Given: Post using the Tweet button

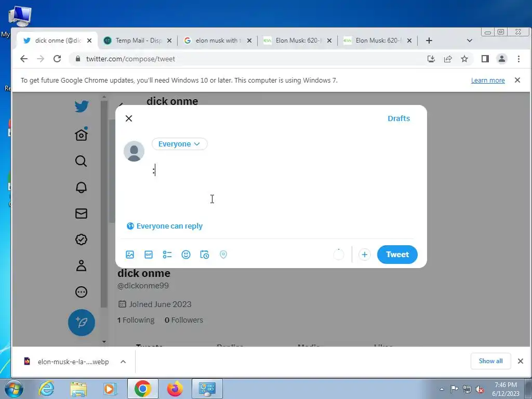Looking at the screenshot, I should tap(397, 255).
